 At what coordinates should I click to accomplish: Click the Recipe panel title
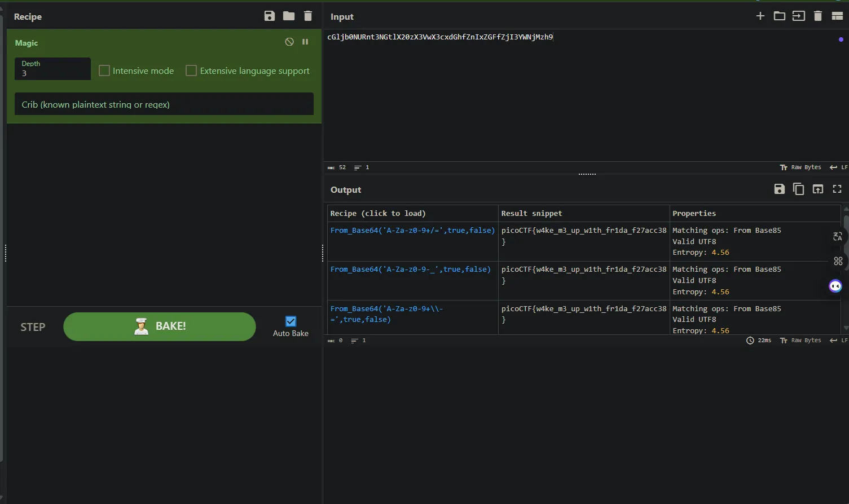[28, 17]
